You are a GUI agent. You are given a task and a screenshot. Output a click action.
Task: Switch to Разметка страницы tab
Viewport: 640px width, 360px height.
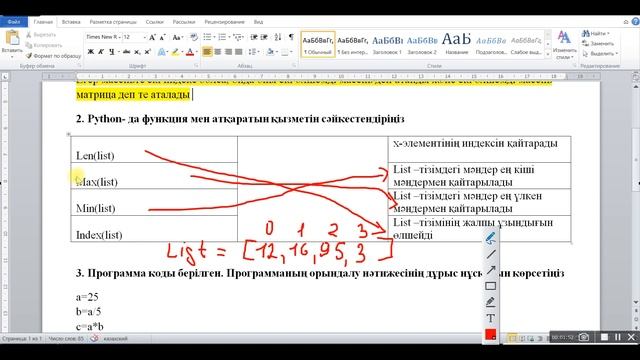click(x=113, y=22)
